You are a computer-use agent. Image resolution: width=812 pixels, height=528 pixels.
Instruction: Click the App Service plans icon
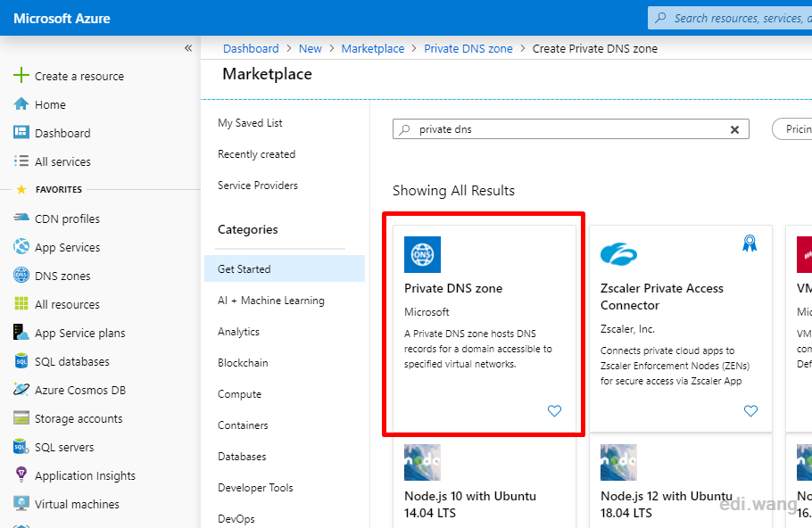pyautogui.click(x=21, y=332)
